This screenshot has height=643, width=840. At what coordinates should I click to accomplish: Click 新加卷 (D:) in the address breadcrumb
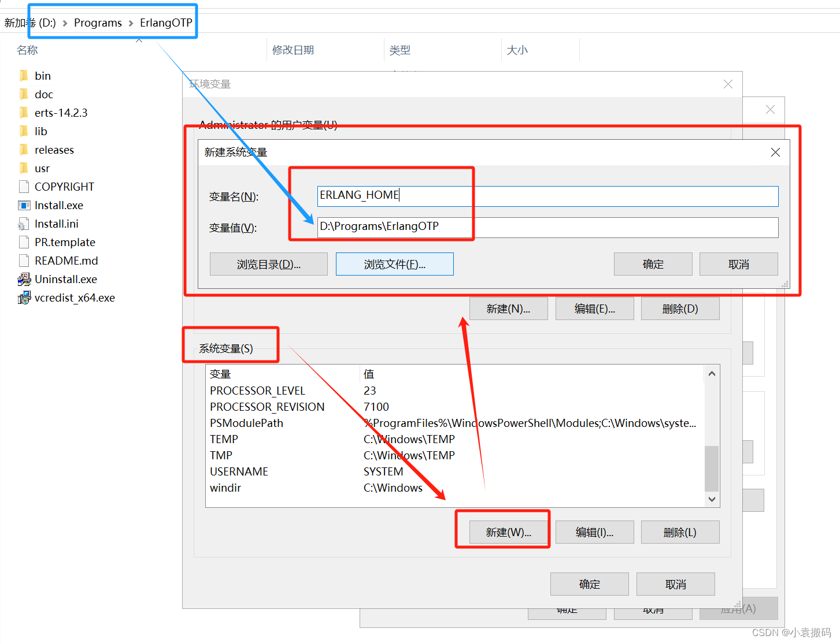click(30, 23)
